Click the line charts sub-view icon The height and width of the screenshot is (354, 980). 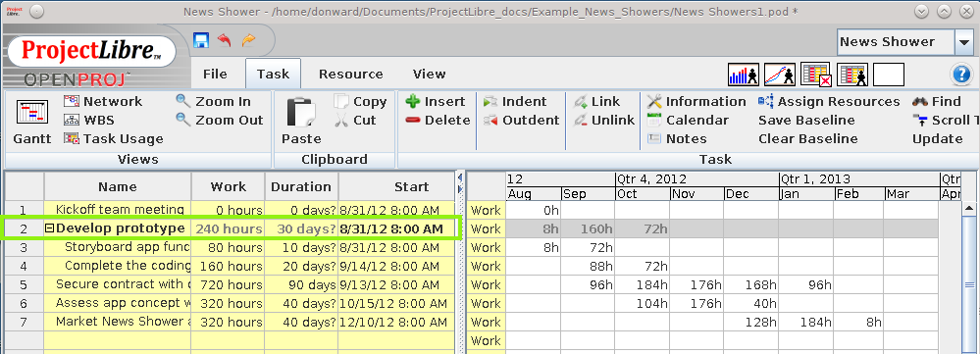click(x=780, y=75)
